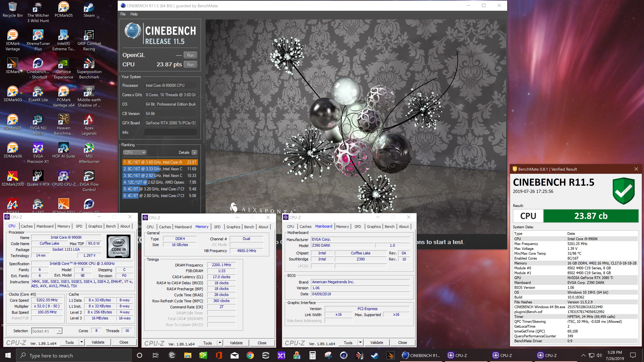Open Tools dropdown arrow in first CPU-Z
The image size is (644, 362).
pos(82,342)
